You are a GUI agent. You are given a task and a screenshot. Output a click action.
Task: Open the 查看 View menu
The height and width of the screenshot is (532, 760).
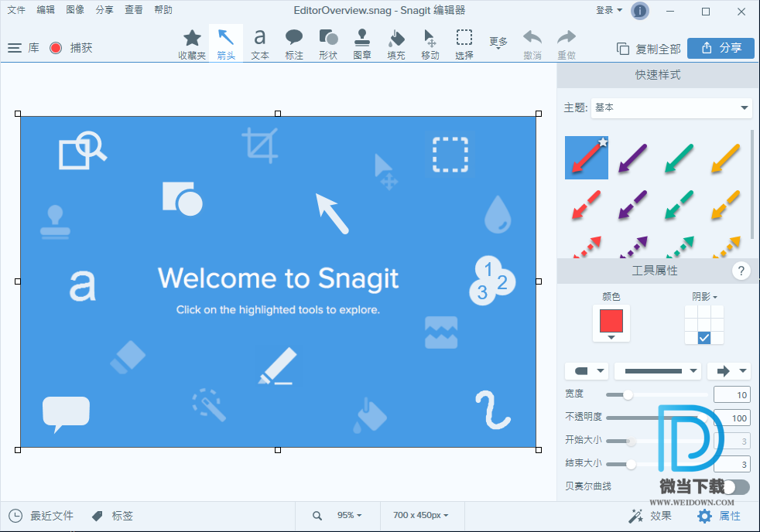(134, 10)
